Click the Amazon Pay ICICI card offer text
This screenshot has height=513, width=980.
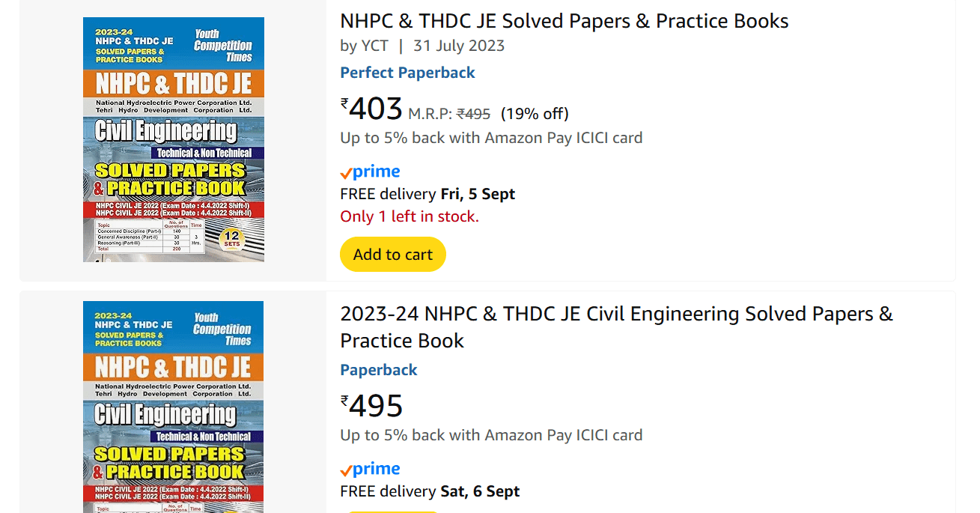490,137
